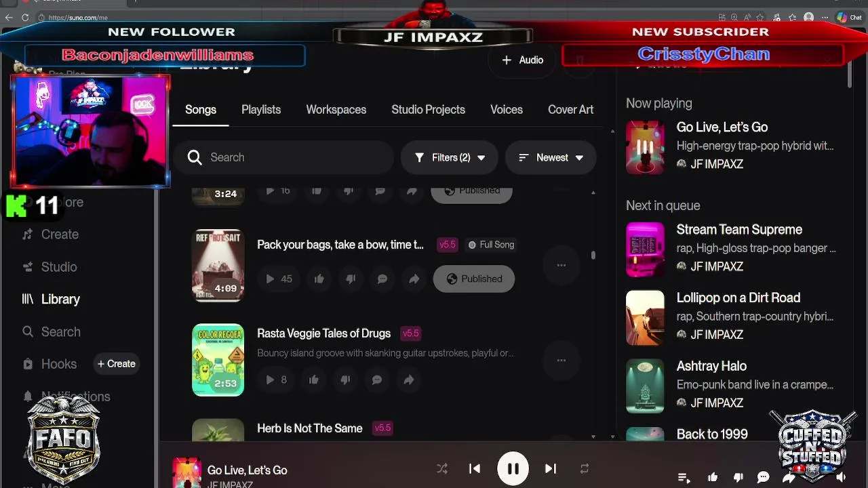Skip to the previous track
Screen dimensions: 868x488
[475, 468]
